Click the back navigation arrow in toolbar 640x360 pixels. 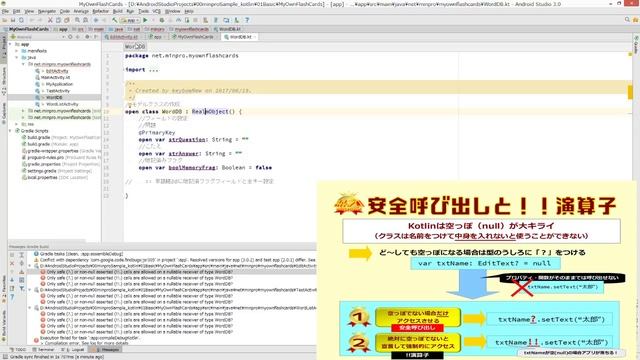[96, 20]
